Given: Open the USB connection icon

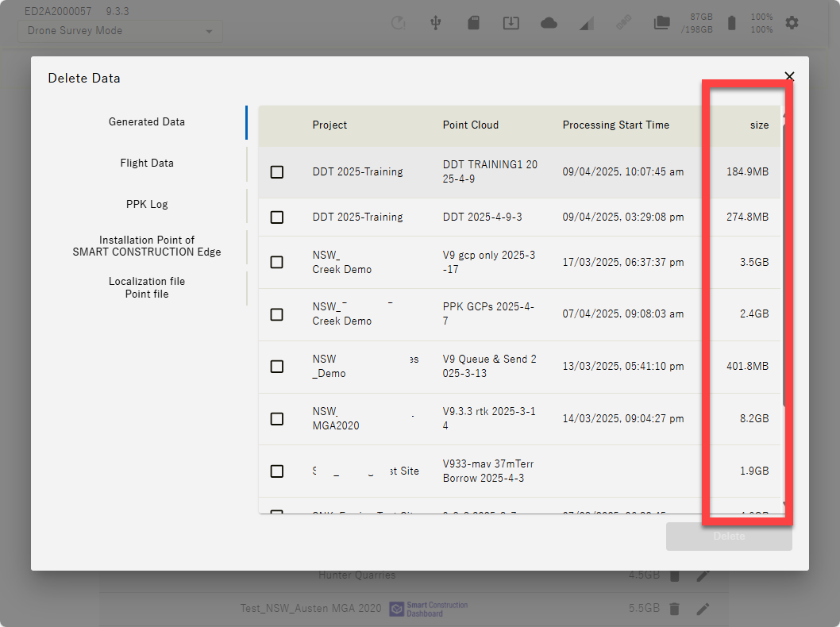Looking at the screenshot, I should (x=436, y=22).
